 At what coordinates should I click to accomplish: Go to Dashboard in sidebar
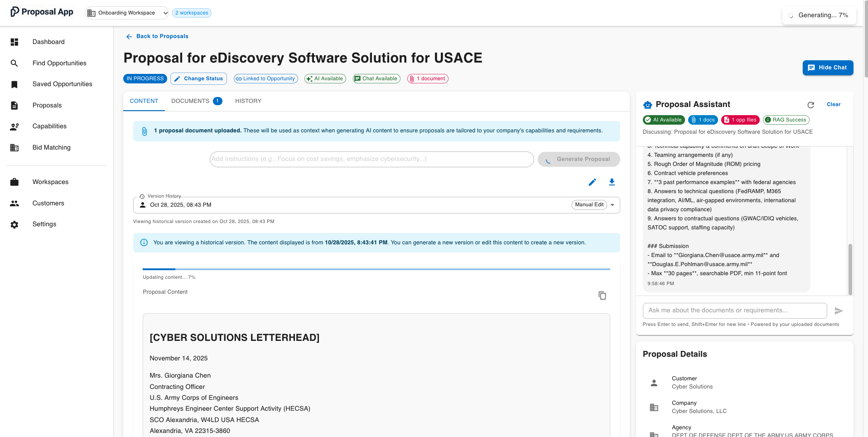48,42
